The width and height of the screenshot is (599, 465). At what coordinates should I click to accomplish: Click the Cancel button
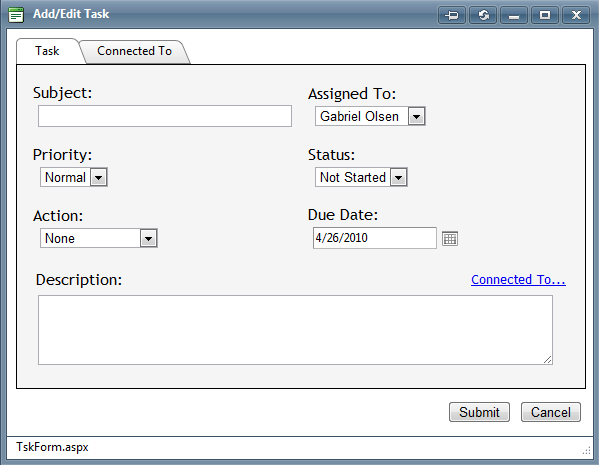click(x=550, y=412)
